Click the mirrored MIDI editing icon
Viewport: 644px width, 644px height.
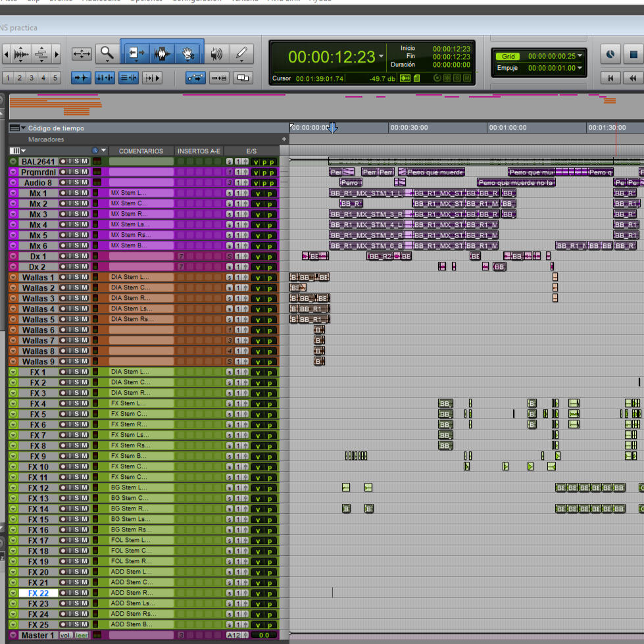point(219,78)
